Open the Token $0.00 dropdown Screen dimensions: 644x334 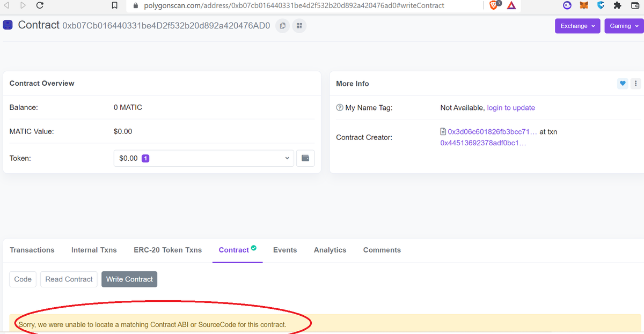(204, 158)
